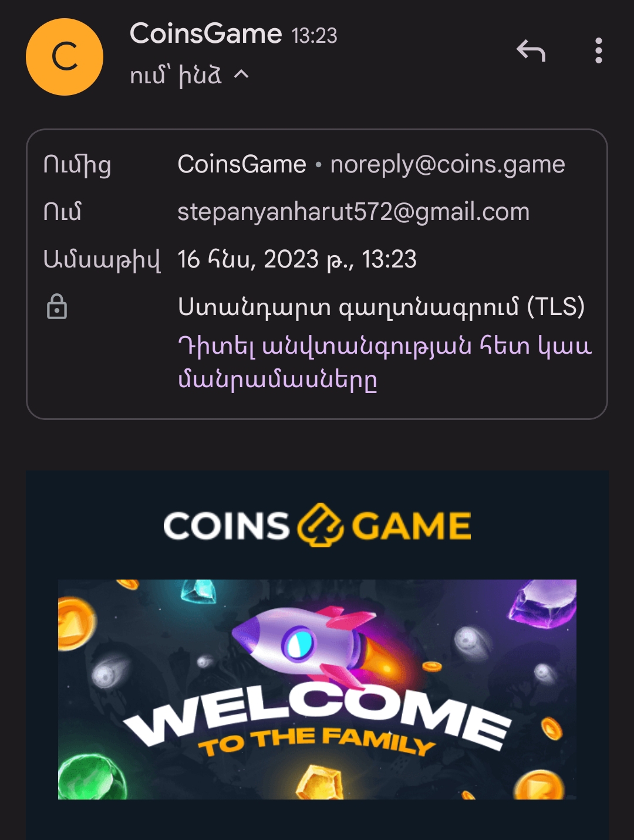Image resolution: width=634 pixels, height=840 pixels.
Task: Tap the spade emblem in the logo
Action: click(320, 525)
